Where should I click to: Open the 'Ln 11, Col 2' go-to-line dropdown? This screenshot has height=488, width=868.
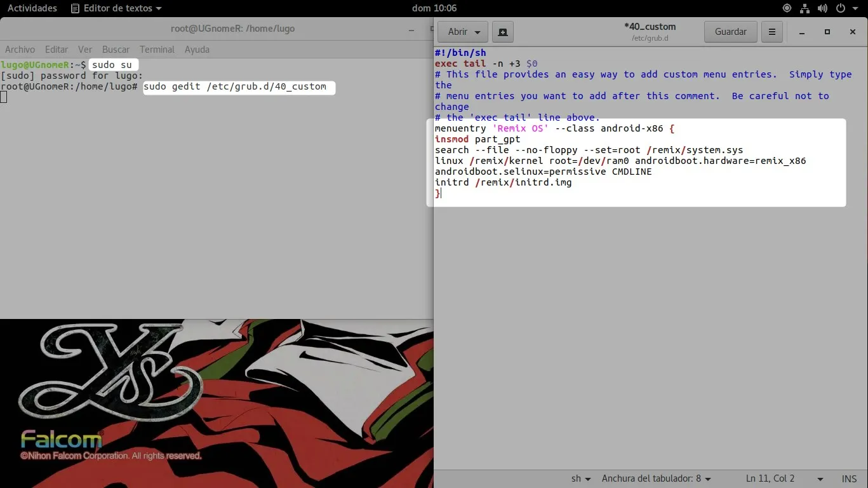pos(770,478)
